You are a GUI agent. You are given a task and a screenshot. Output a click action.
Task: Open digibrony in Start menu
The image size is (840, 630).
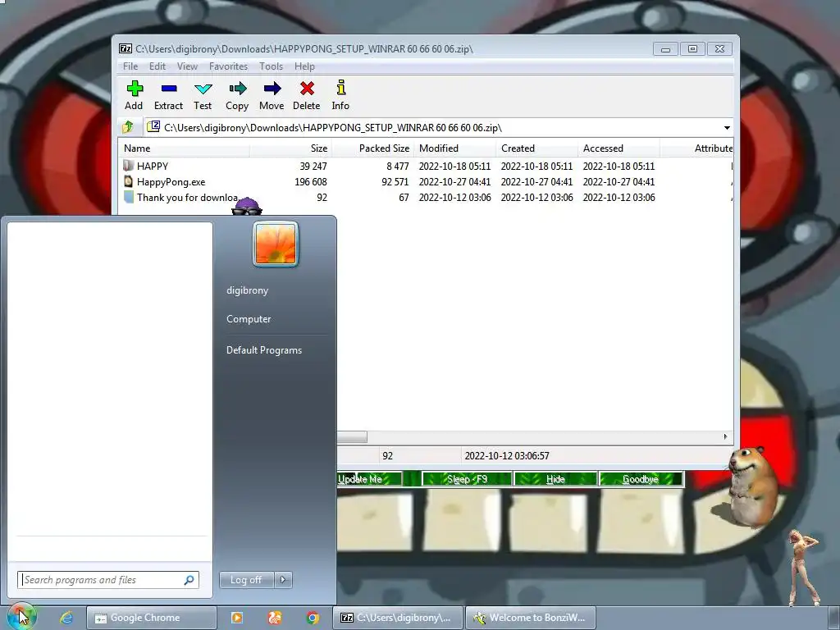pyautogui.click(x=247, y=290)
